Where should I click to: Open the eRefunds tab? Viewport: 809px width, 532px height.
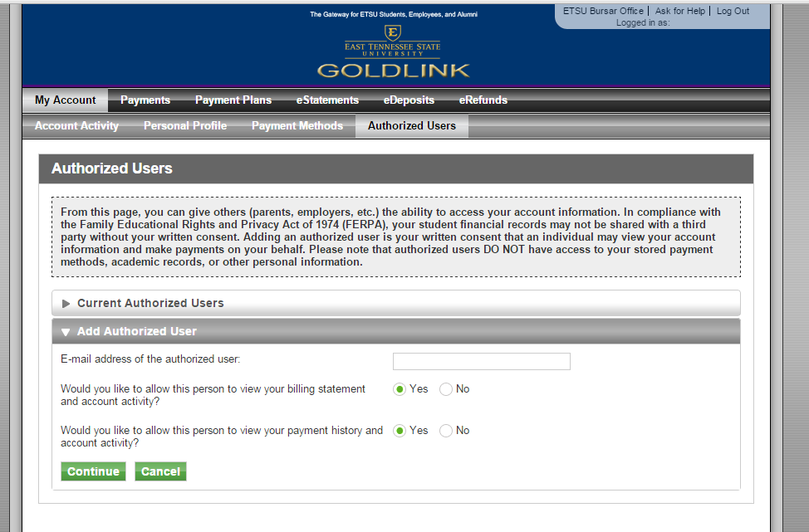coord(483,100)
